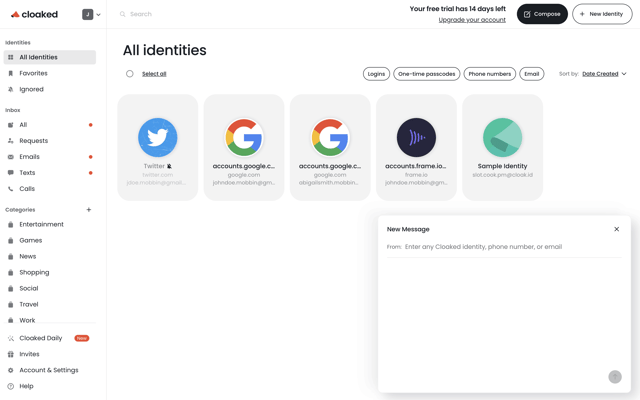Follow the Upgrade your account link
This screenshot has height=400, width=640.
click(472, 20)
